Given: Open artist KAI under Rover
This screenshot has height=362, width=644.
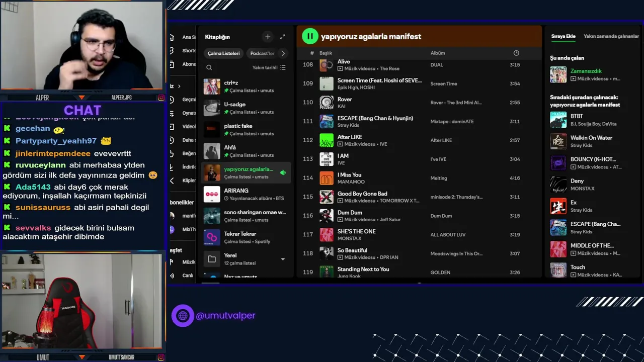Looking at the screenshot, I should pos(342,106).
